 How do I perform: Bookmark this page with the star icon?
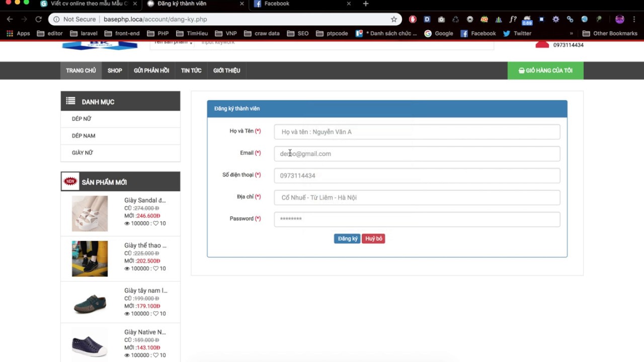[394, 19]
